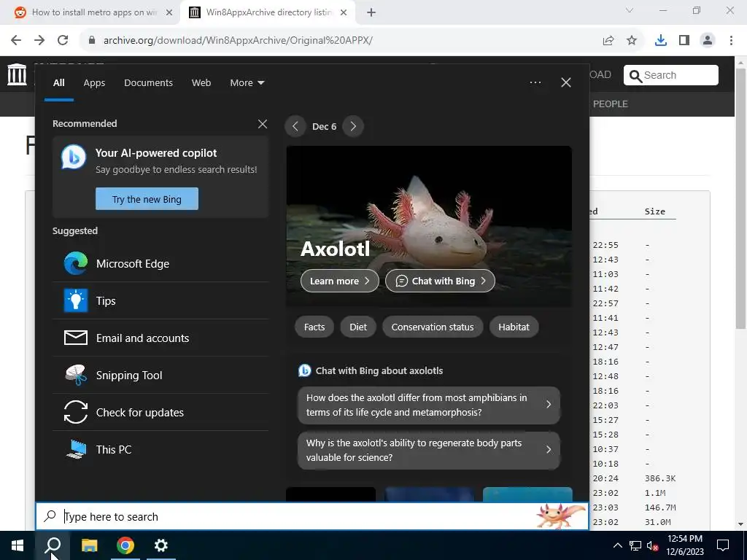Click Try the new Bing button

click(x=147, y=199)
